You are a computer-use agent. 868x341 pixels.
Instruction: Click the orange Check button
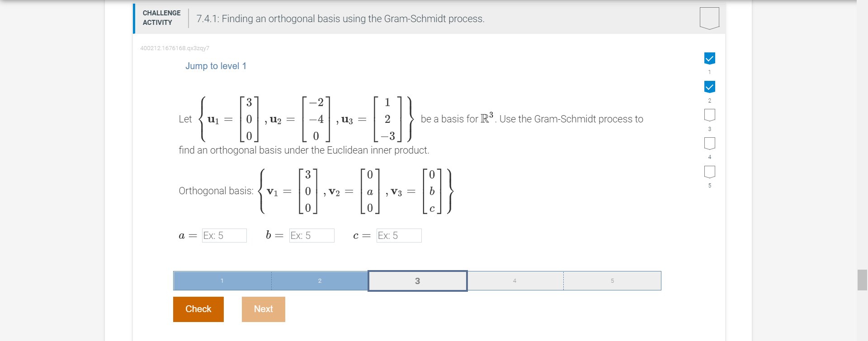coord(198,309)
